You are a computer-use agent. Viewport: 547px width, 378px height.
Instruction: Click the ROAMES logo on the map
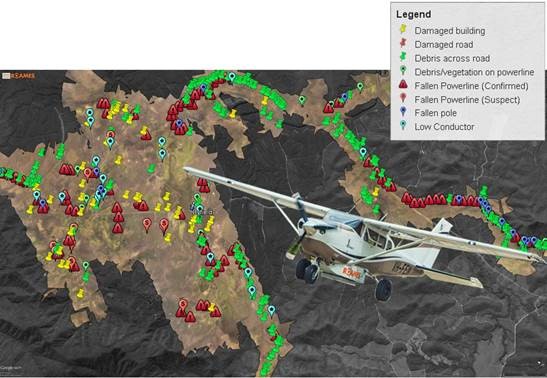click(x=19, y=76)
